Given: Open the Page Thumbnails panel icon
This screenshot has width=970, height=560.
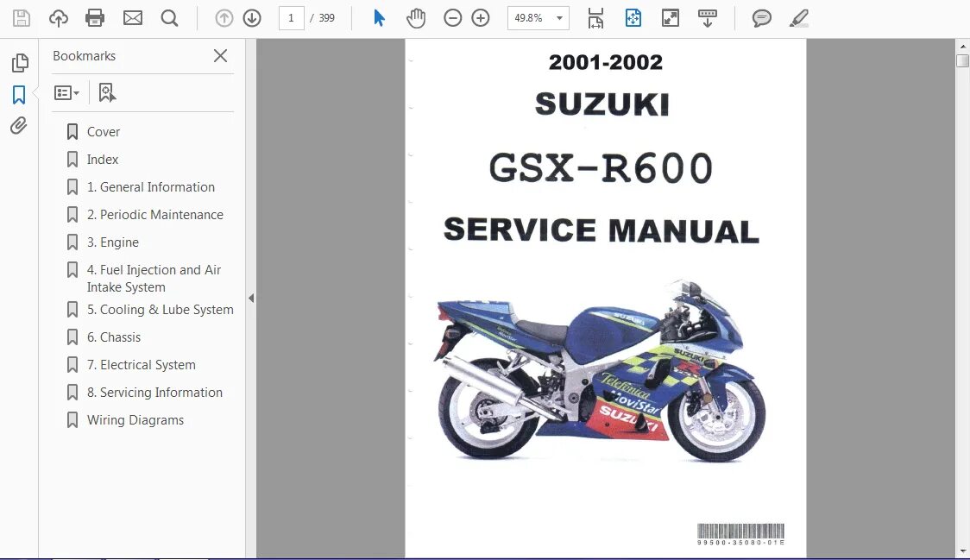Looking at the screenshot, I should point(20,62).
